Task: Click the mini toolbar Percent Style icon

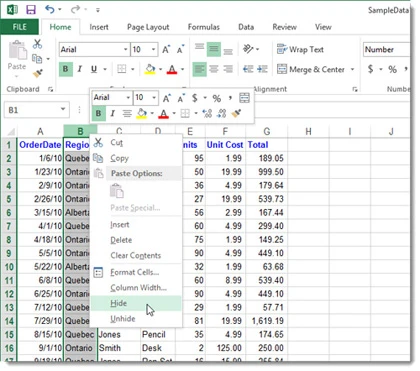Action: click(217, 98)
